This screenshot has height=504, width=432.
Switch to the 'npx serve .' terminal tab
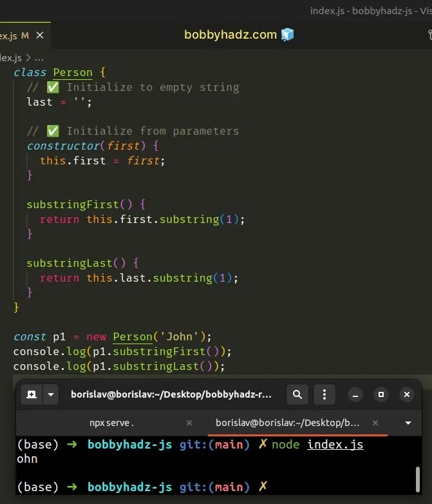pyautogui.click(x=111, y=423)
